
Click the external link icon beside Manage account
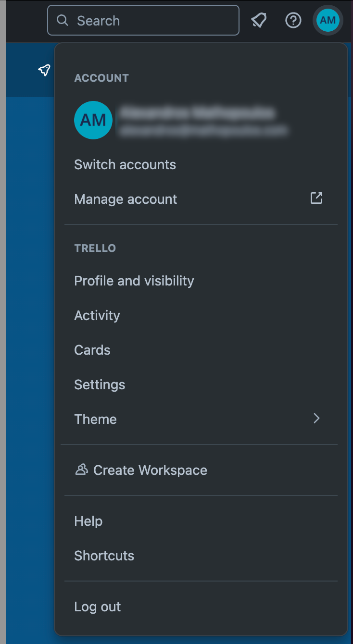pos(316,198)
